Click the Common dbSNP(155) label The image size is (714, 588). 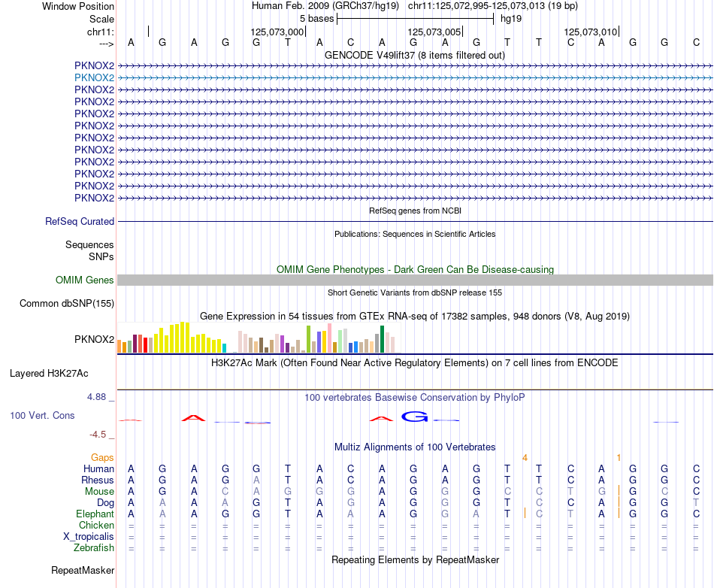point(67,303)
